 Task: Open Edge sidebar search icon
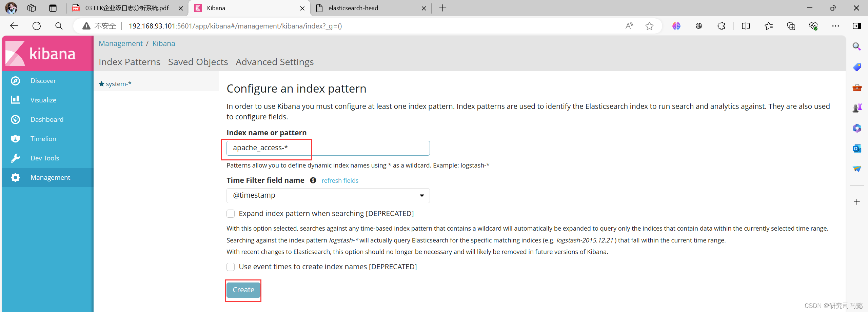click(x=857, y=46)
